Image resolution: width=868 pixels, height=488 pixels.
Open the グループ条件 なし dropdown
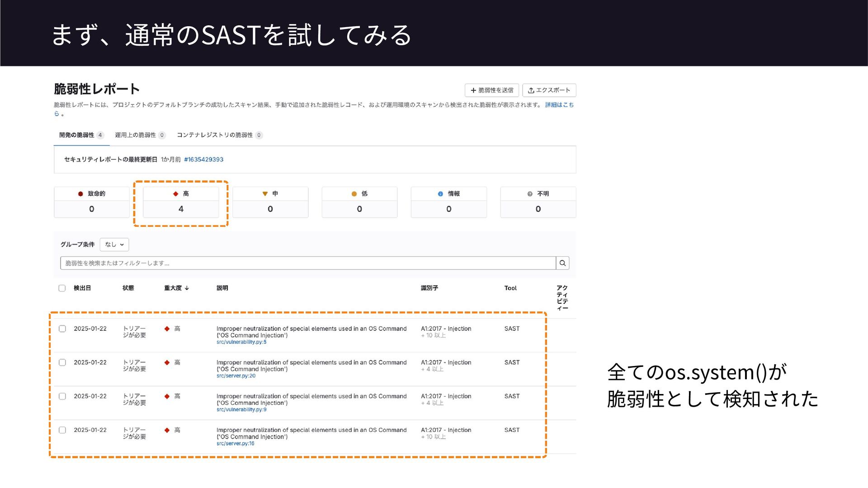click(x=114, y=244)
